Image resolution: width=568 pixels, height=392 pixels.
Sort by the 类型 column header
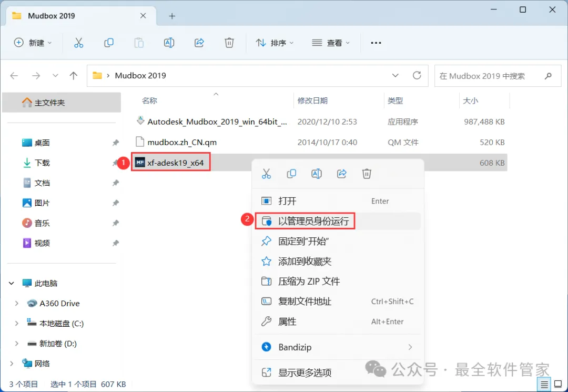[x=395, y=100]
